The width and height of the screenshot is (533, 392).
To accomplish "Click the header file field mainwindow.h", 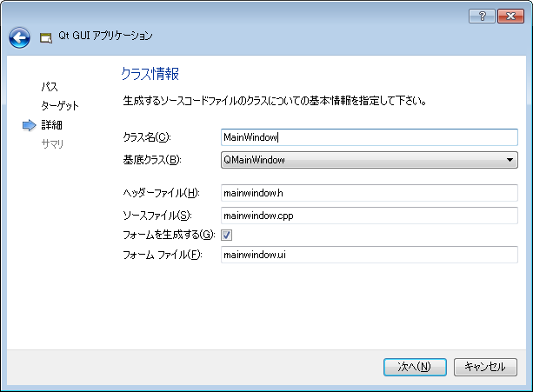I will click(370, 193).
